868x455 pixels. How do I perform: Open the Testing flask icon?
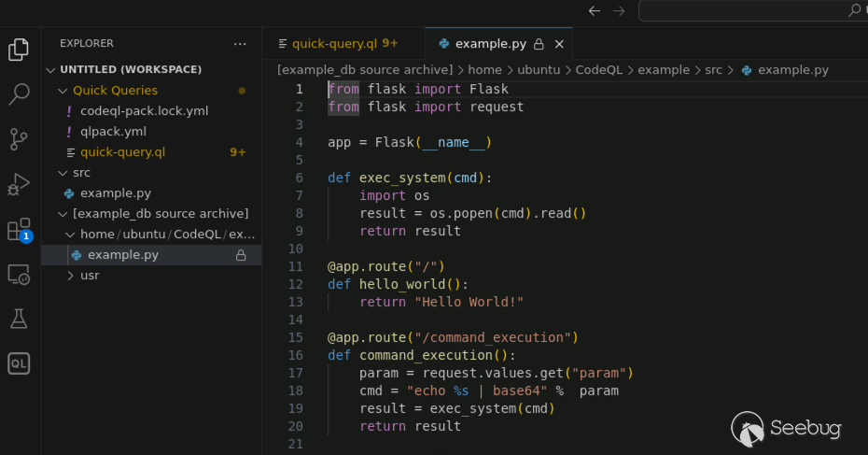pos(19,319)
